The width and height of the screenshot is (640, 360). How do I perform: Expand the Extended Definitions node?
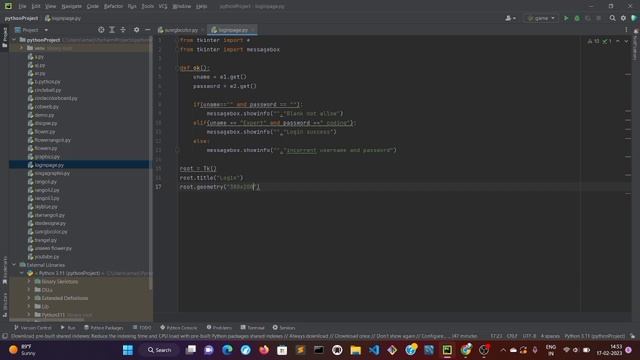[x=29, y=298]
